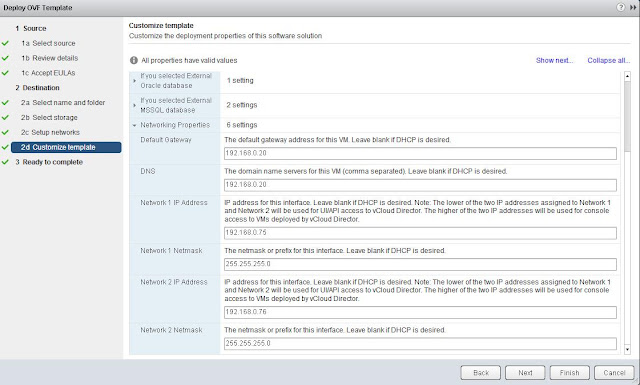Go to step 1a Select source
The height and width of the screenshot is (385, 640).
point(48,43)
